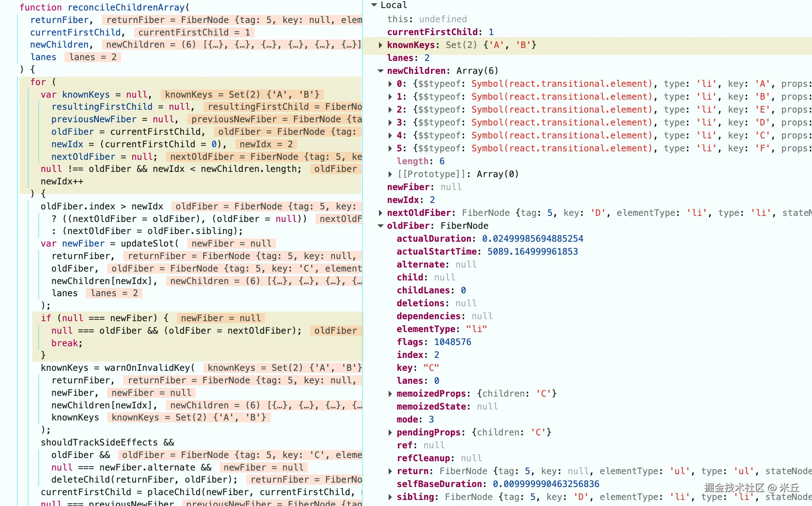Expand newChildren item 1 with key 'B'
Image resolution: width=812 pixels, height=506 pixels.
tap(390, 96)
